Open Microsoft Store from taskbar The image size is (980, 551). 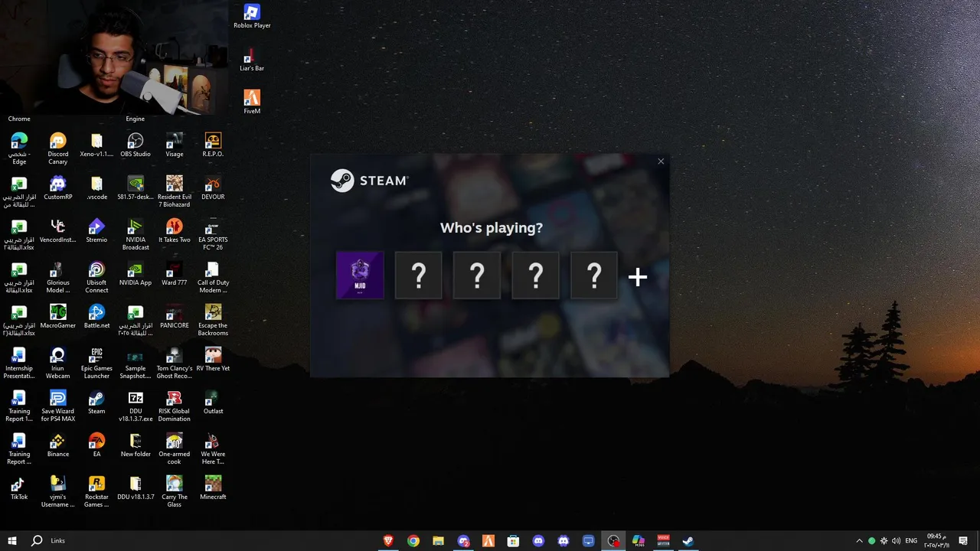tap(513, 540)
